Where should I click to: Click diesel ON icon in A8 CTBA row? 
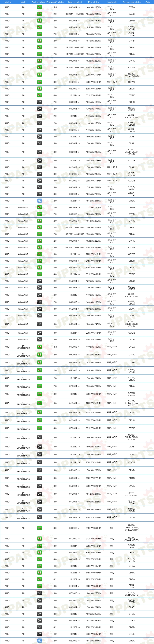point(40,614)
